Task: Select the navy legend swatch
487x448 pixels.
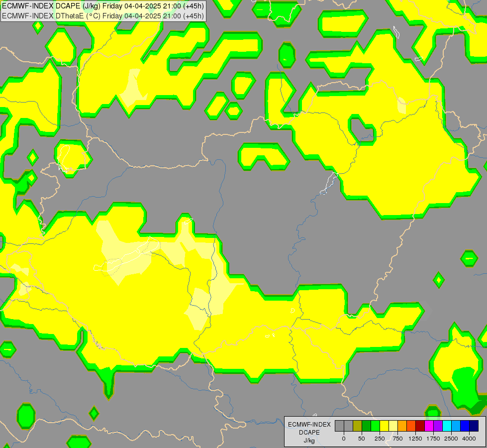Action: point(474,426)
